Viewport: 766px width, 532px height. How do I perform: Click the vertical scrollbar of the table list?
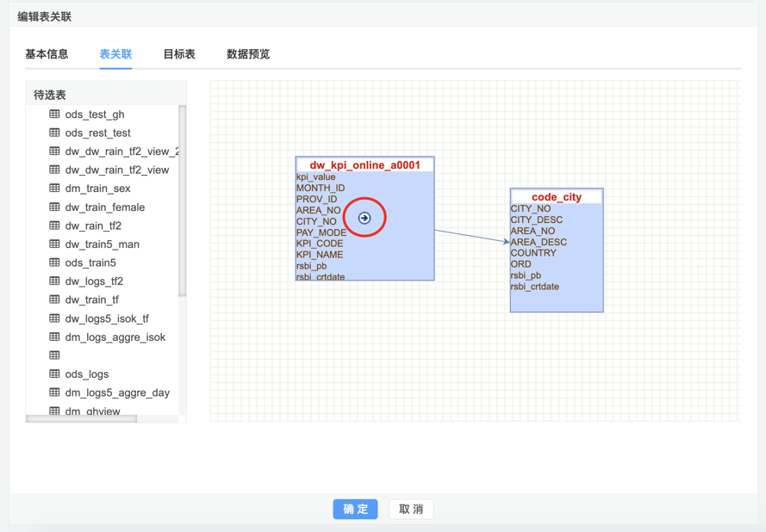pyautogui.click(x=182, y=201)
